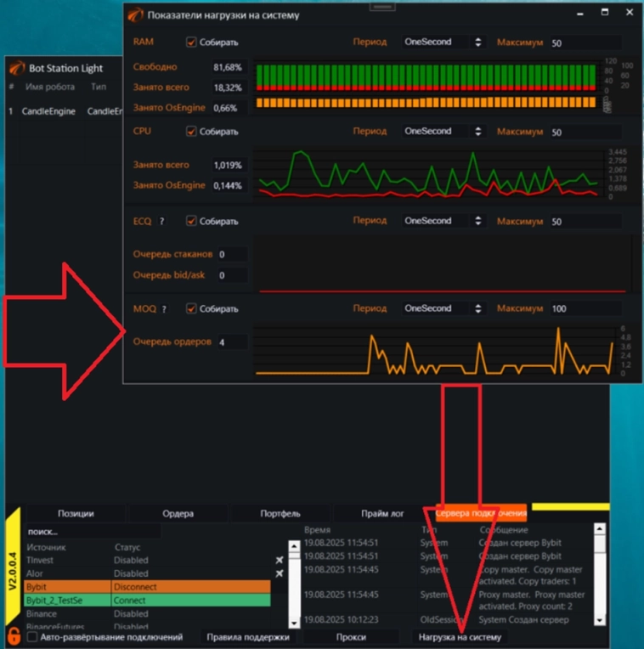Viewport: 644px width, 649px height.
Task: Open the MOQ Период OneSecond dropdown
Action: pyautogui.click(x=443, y=308)
